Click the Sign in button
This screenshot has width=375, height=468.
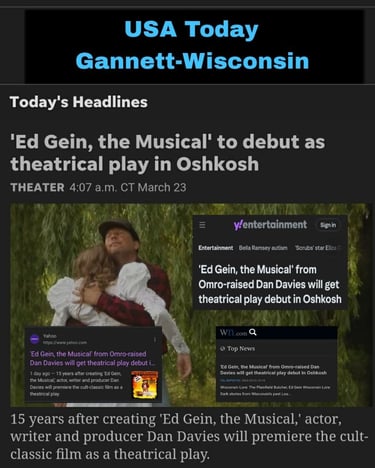328,225
